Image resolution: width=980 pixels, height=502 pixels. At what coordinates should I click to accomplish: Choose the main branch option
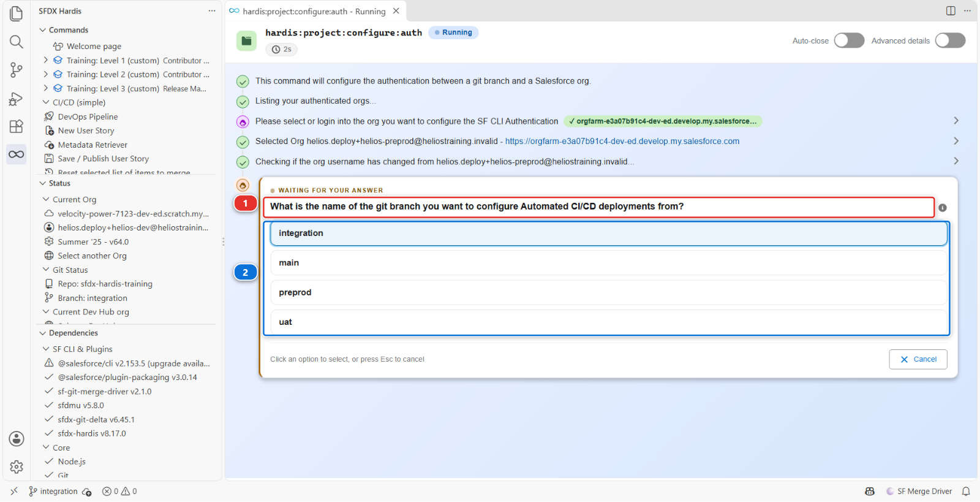[609, 263]
